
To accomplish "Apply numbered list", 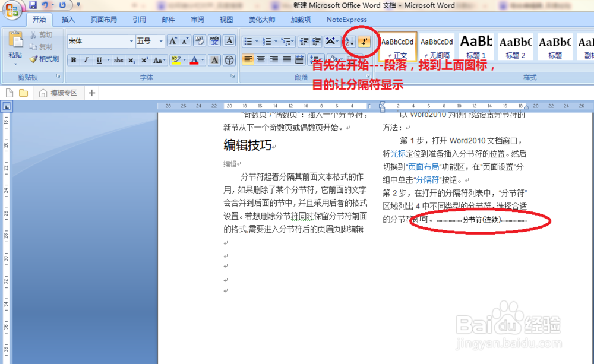I will (267, 41).
